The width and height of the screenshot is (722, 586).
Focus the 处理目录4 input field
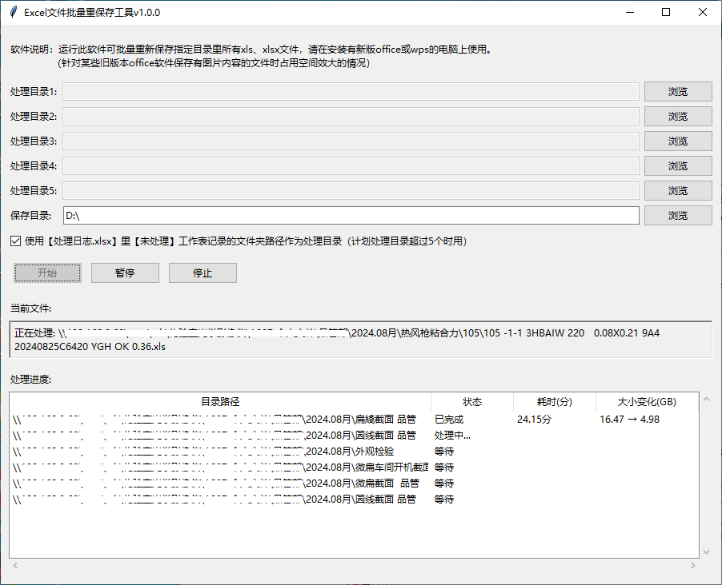pos(351,166)
